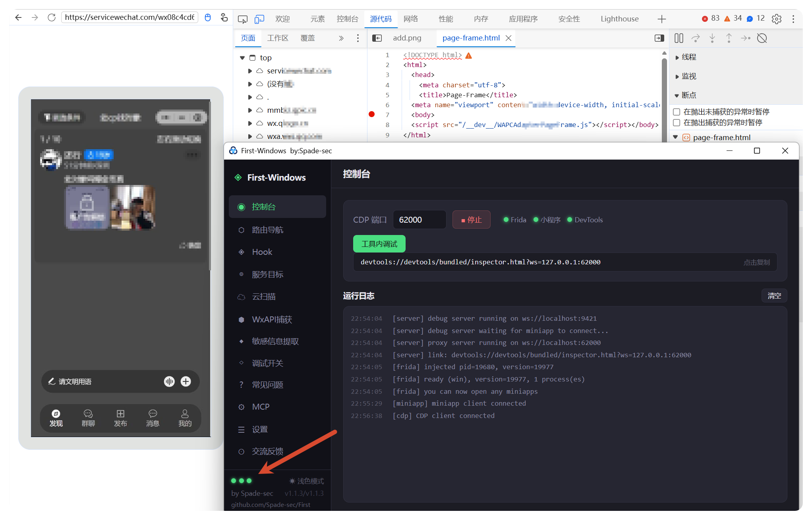Image resolution: width=812 pixels, height=520 pixels.
Task: Go back using the browser back arrow
Action: [x=18, y=17]
